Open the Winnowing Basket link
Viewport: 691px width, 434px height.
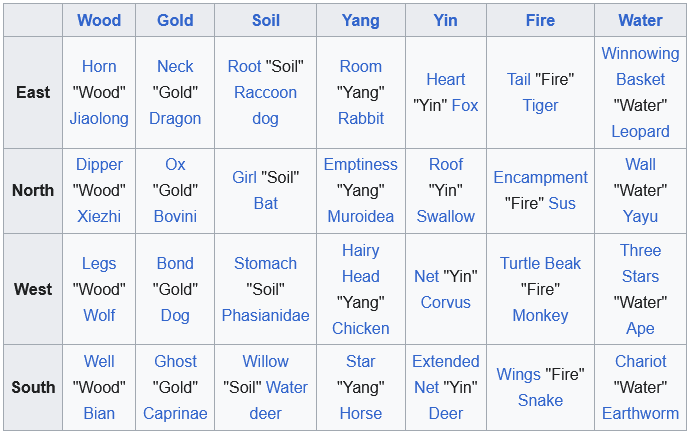point(640,66)
